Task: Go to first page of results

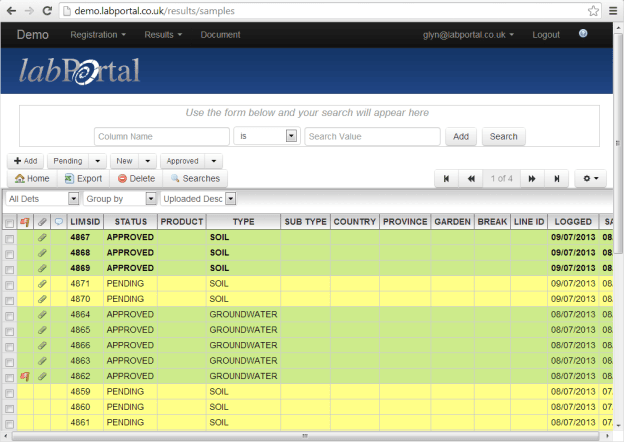Action: point(447,179)
